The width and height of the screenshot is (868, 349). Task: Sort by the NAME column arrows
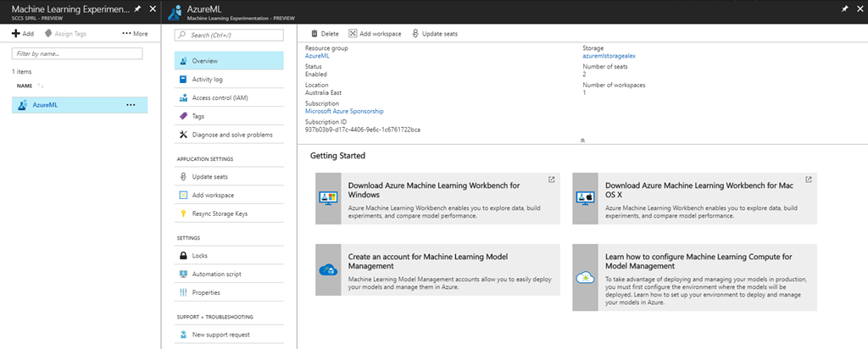[x=41, y=86]
